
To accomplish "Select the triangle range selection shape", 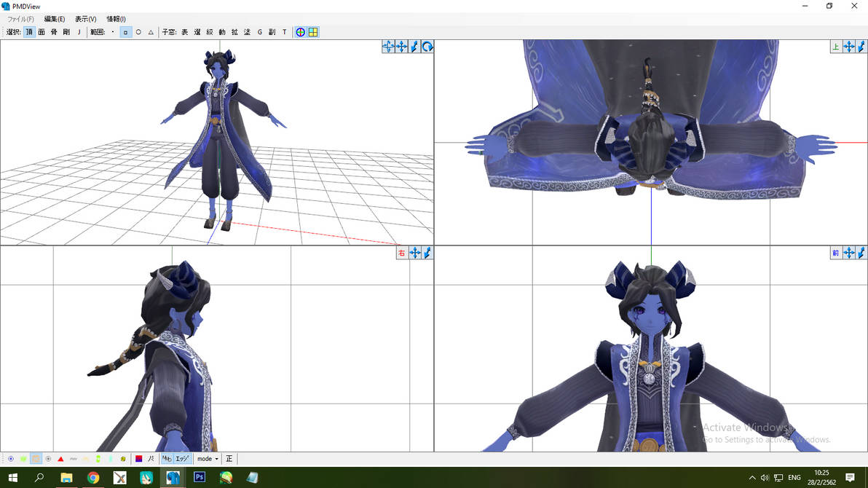I will 151,32.
